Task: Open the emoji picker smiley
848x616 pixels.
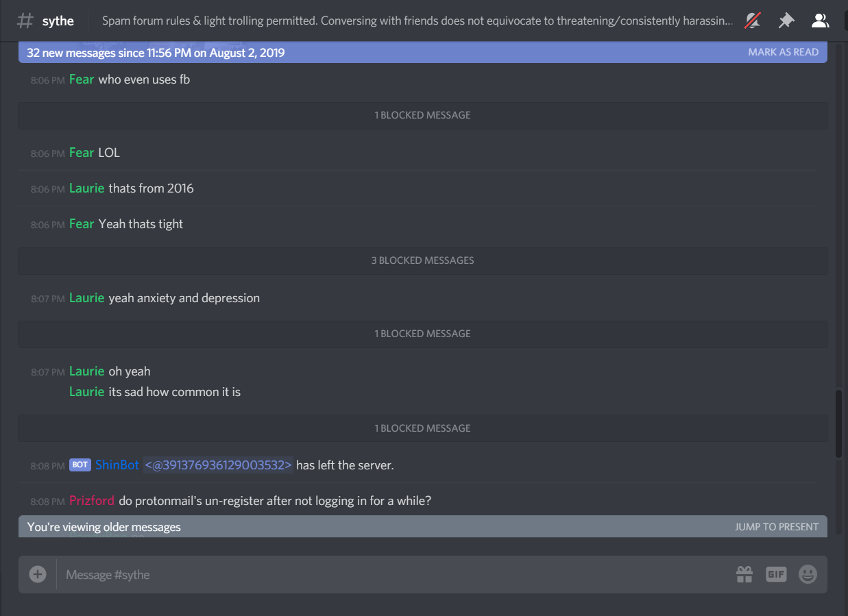Action: pos(808,574)
